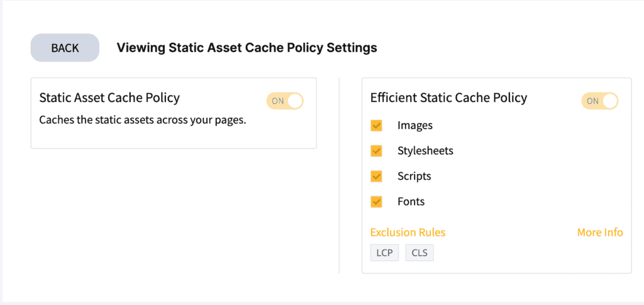Select the Fonts label text

click(411, 202)
